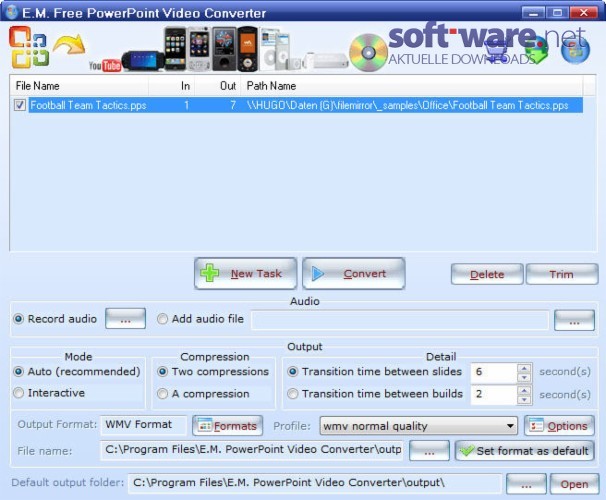Open profile Options button
The height and width of the screenshot is (500, 606).
point(559,425)
